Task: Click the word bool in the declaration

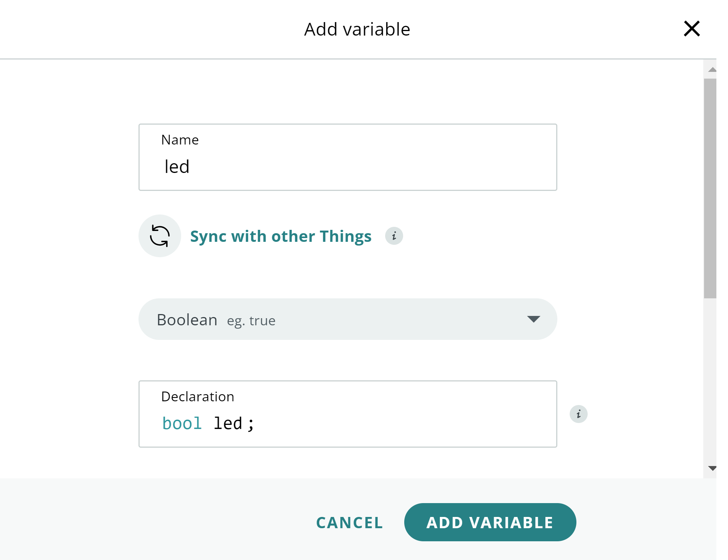Action: pyautogui.click(x=182, y=424)
